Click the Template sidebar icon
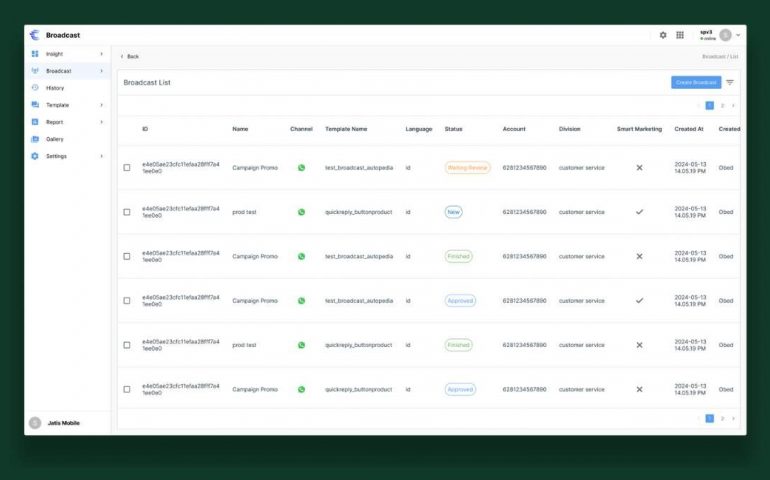 (35, 105)
